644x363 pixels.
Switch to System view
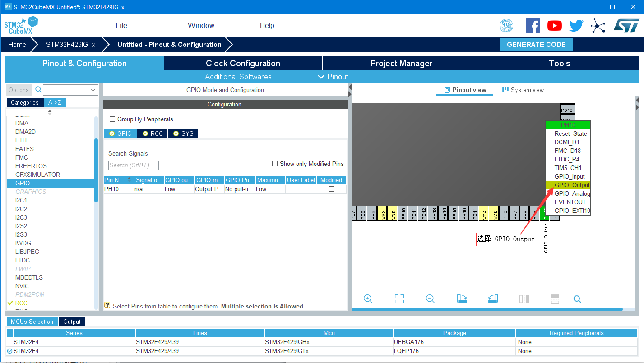coord(523,90)
